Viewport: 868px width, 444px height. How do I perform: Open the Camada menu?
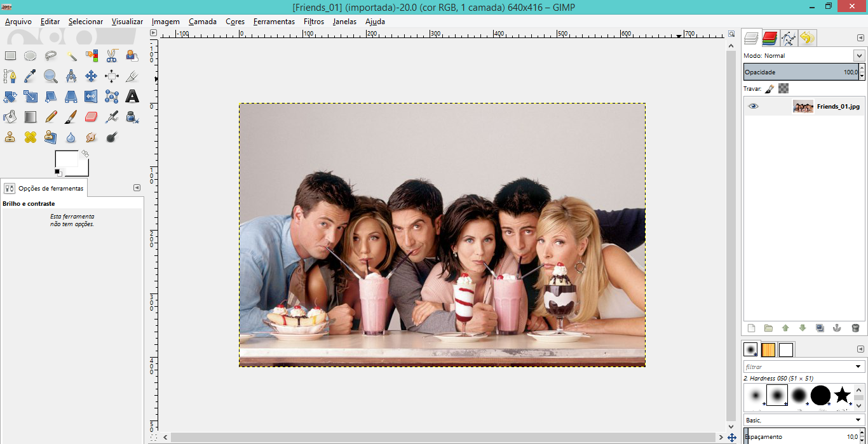pos(203,22)
